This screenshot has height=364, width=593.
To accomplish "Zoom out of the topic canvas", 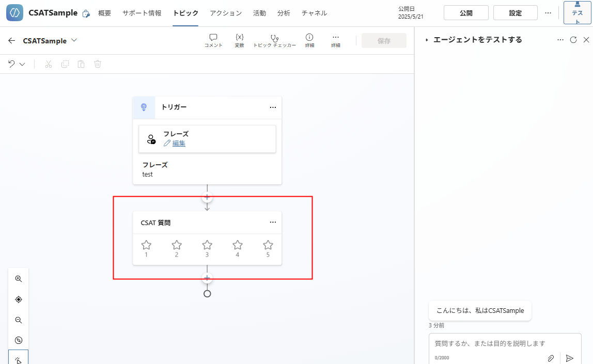I will tap(18, 320).
